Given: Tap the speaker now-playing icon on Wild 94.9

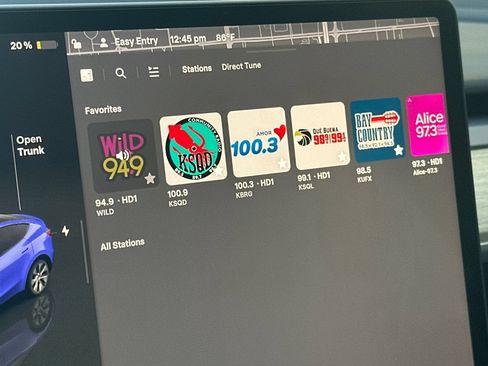Looking at the screenshot, I should coord(122,155).
